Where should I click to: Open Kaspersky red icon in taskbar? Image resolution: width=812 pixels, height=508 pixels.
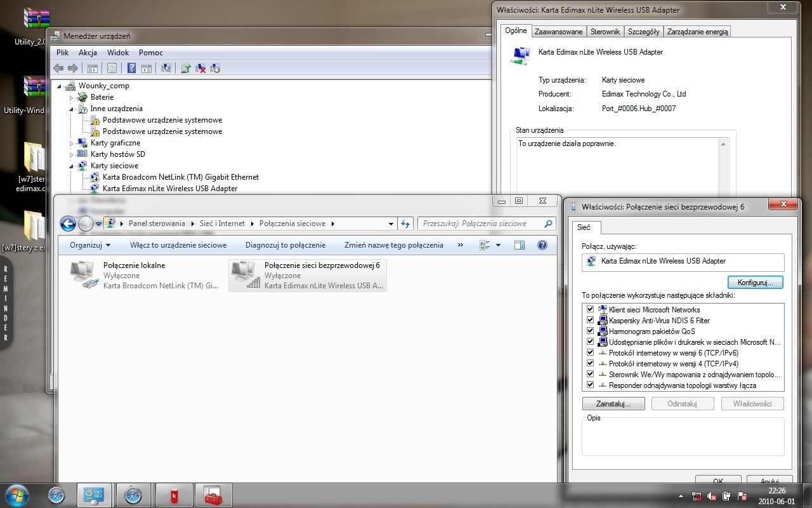pyautogui.click(x=173, y=495)
